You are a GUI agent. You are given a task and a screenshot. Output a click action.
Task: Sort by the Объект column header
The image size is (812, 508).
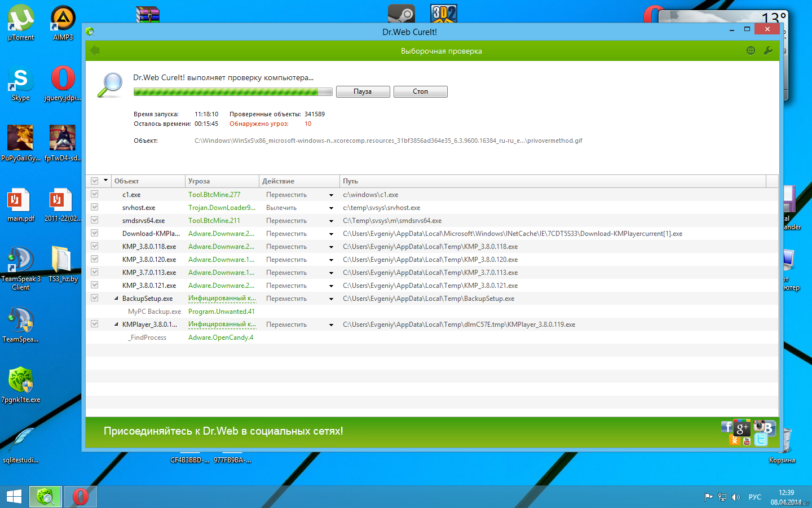pyautogui.click(x=148, y=181)
